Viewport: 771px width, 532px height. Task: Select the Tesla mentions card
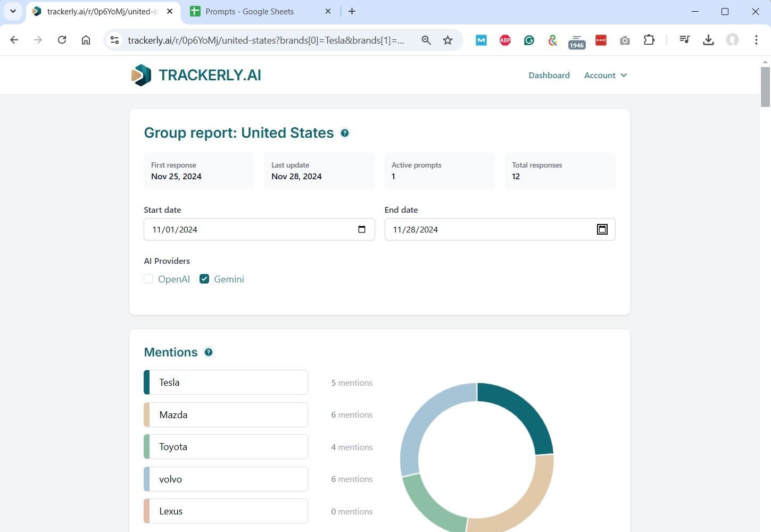225,382
